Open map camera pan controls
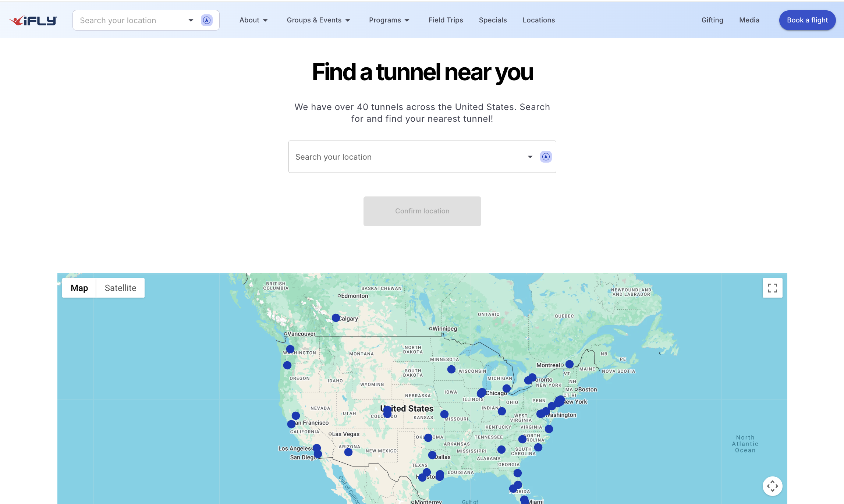Image resolution: width=844 pixels, height=504 pixels. pyautogui.click(x=772, y=486)
